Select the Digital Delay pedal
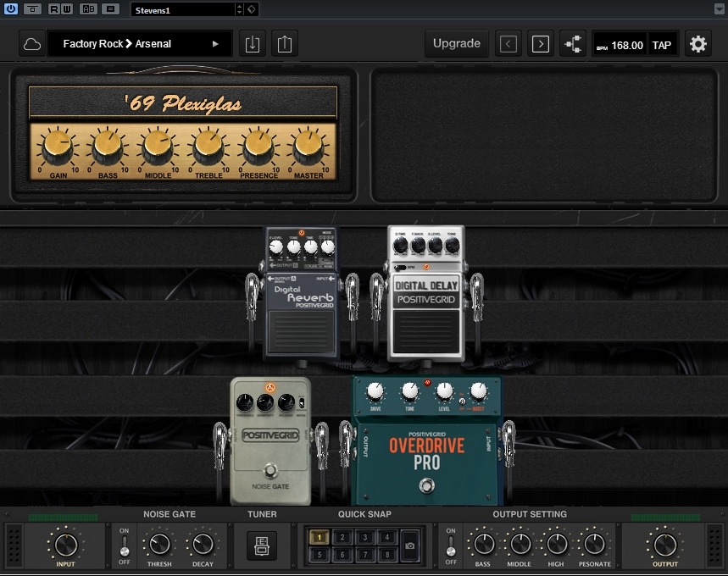 point(426,295)
